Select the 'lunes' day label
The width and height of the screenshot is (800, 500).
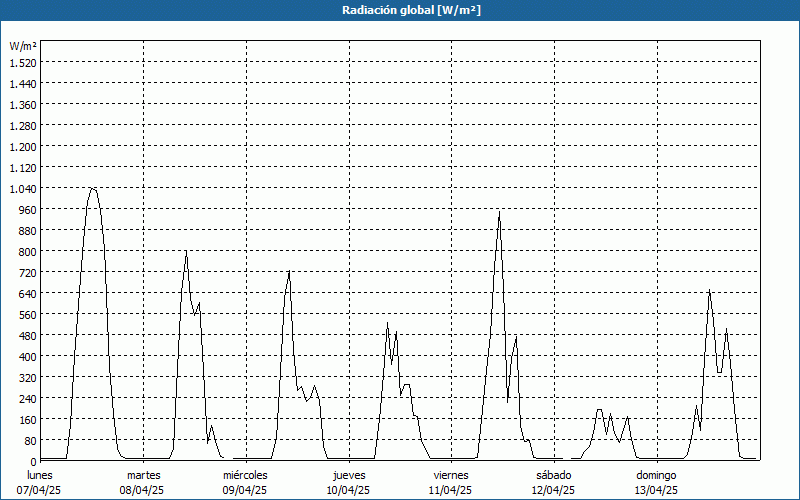pos(40,475)
